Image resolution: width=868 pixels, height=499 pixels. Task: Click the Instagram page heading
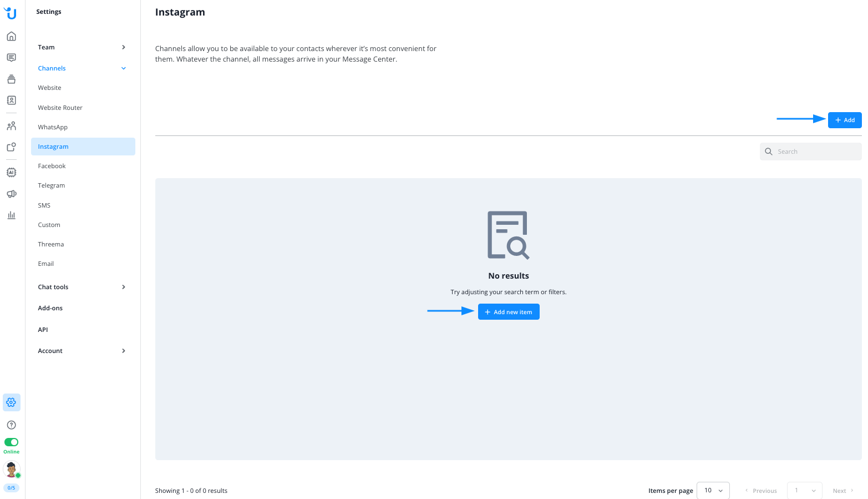pyautogui.click(x=180, y=12)
